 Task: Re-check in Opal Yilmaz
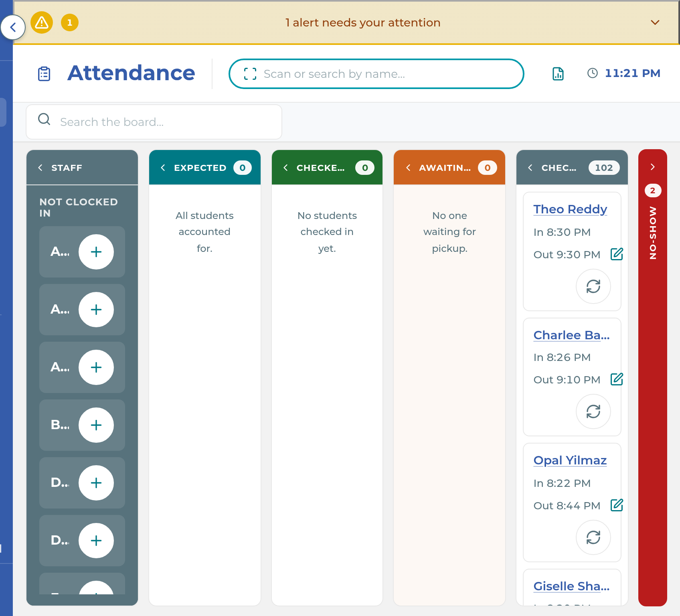coord(593,537)
